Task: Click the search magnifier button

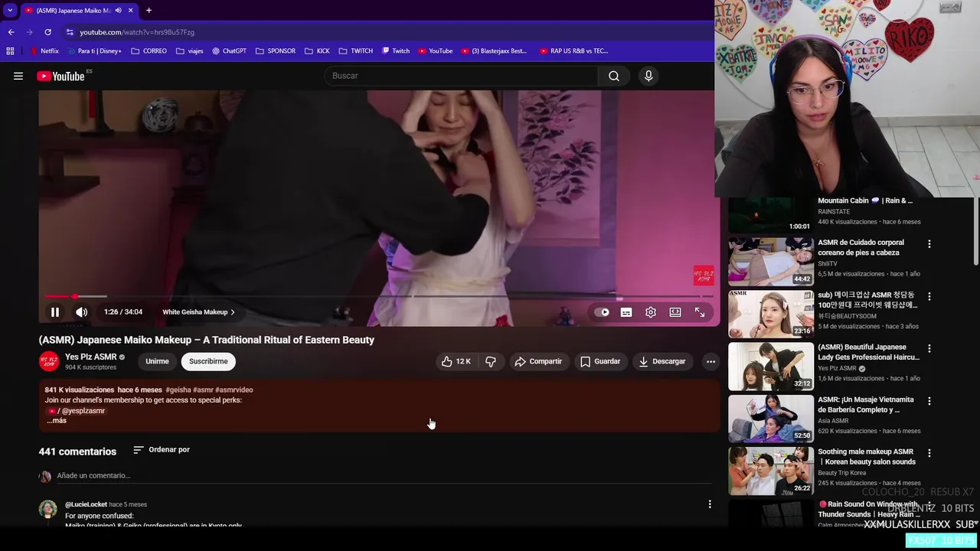Action: pyautogui.click(x=614, y=76)
